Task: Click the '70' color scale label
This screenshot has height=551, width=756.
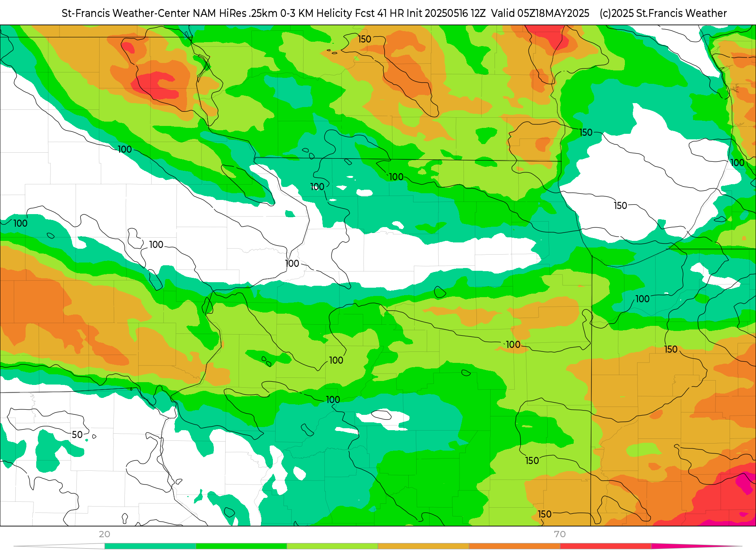Action: (x=560, y=534)
